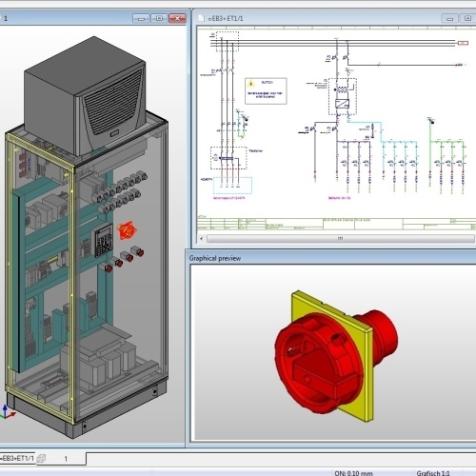Minimize the 3D layout window named 1
Screen dimensions: 476x476
click(x=141, y=18)
